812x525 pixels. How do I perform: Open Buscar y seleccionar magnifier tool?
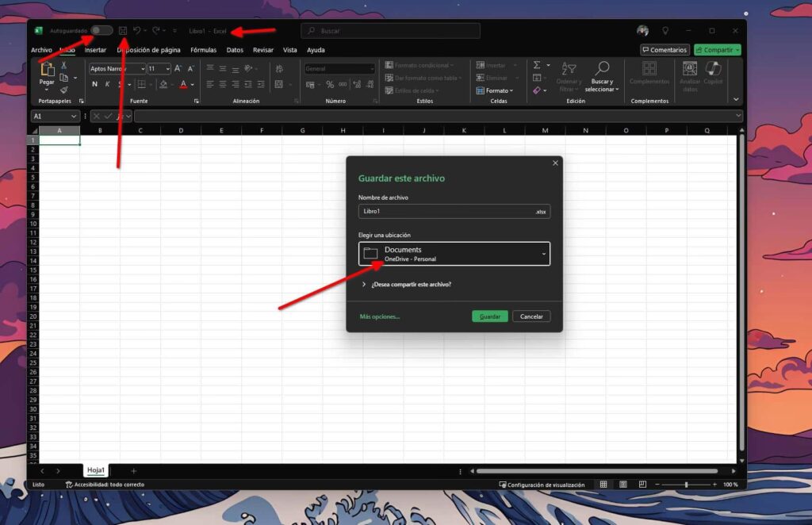tap(602, 69)
